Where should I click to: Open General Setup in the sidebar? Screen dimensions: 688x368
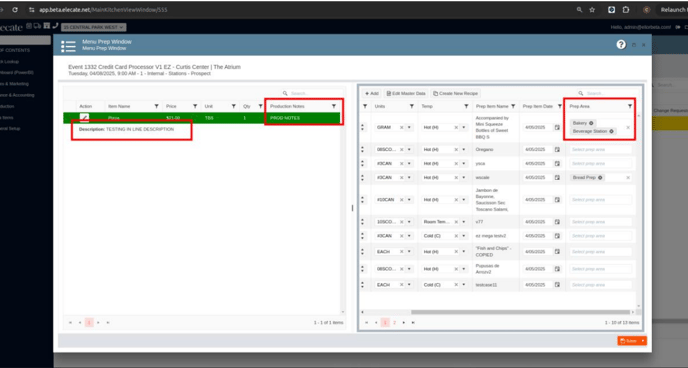pyautogui.click(x=10, y=129)
